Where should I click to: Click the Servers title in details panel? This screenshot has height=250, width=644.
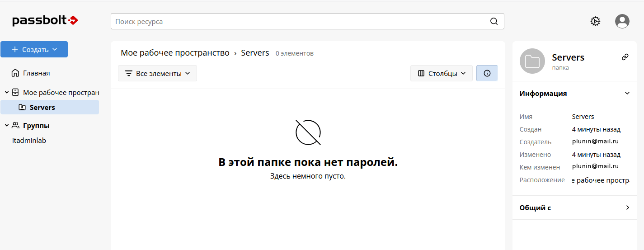point(568,57)
